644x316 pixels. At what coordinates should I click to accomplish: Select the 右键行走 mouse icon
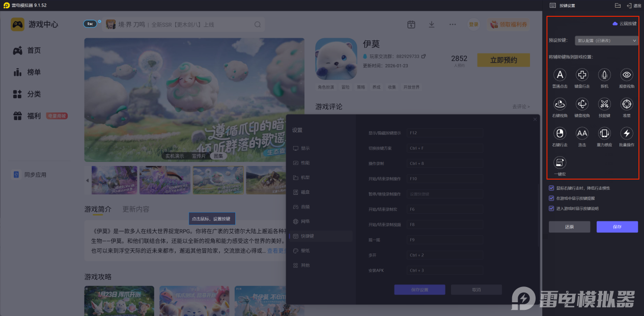tap(560, 133)
